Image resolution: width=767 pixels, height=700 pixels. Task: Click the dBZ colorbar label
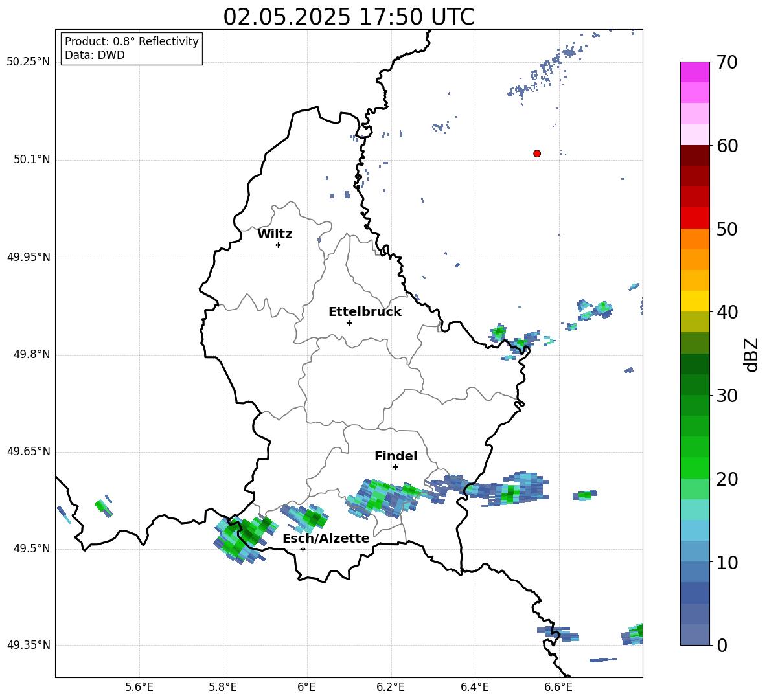[x=752, y=354]
